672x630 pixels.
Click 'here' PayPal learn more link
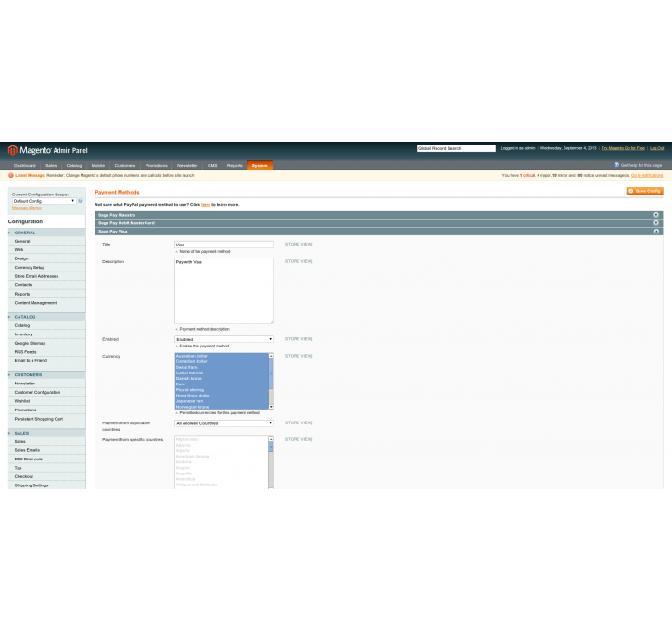tap(206, 205)
